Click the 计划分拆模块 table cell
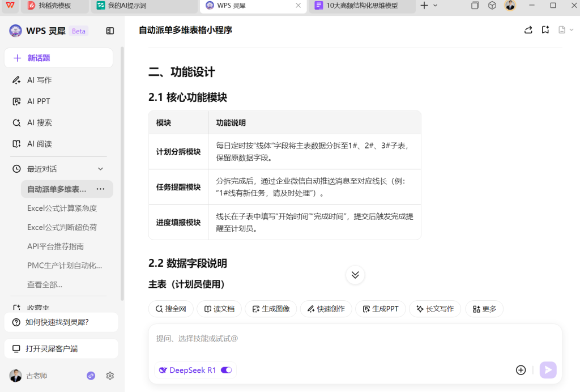The image size is (580, 392). 178,152
